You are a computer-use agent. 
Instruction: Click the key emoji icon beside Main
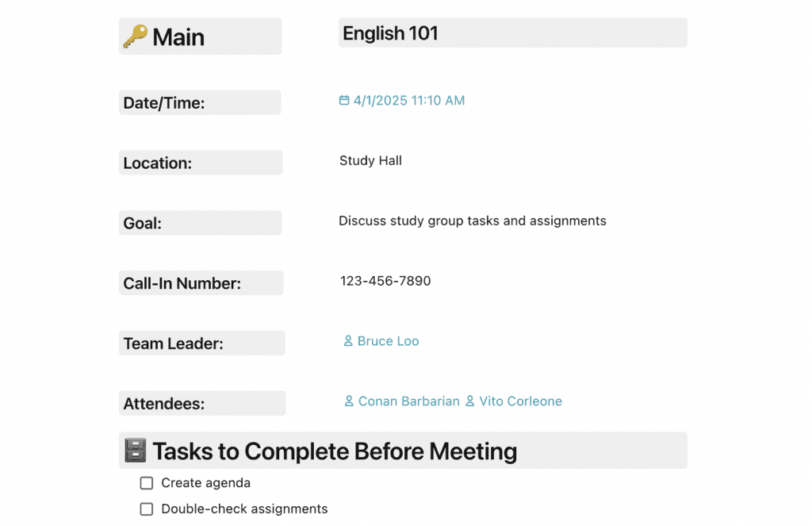[135, 36]
